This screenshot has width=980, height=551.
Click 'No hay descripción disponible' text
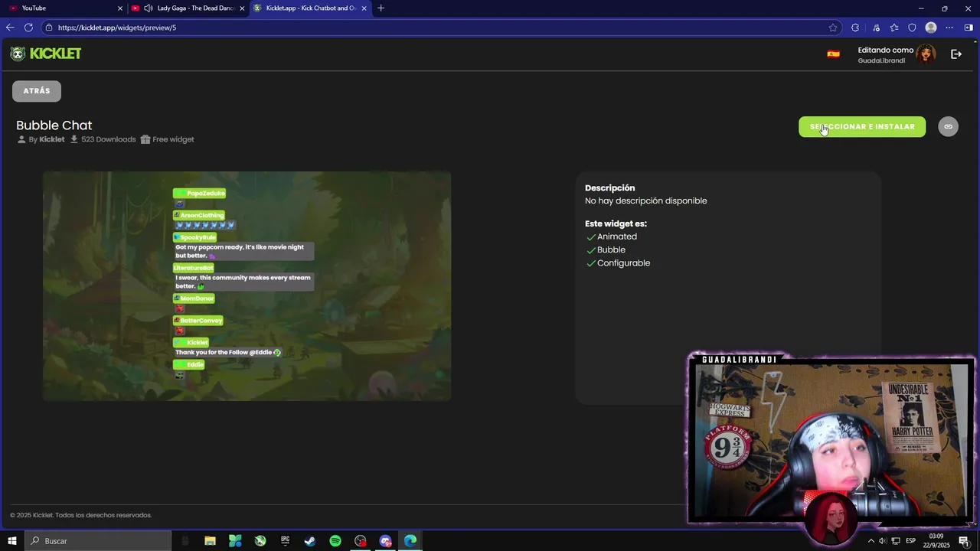pos(646,201)
